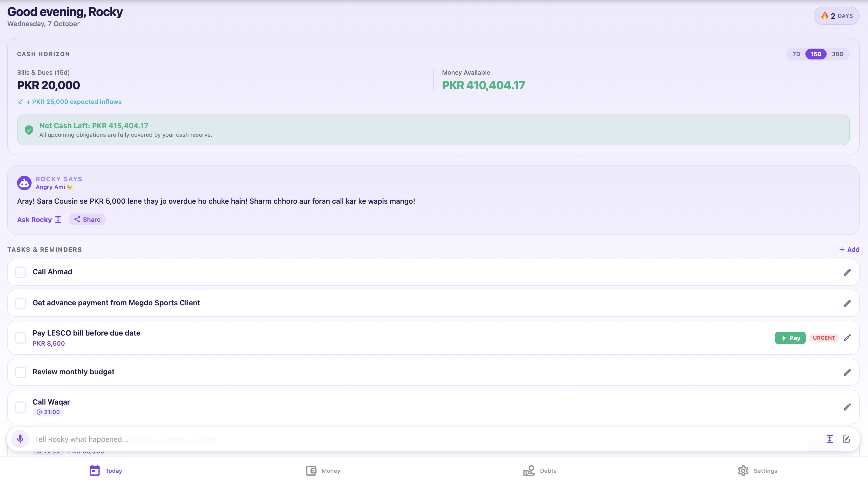Switch Cash Horizon to 7D

(x=796, y=54)
